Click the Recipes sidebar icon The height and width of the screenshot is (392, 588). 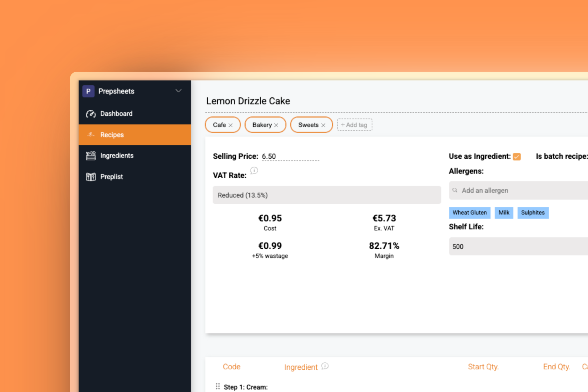coord(91,134)
